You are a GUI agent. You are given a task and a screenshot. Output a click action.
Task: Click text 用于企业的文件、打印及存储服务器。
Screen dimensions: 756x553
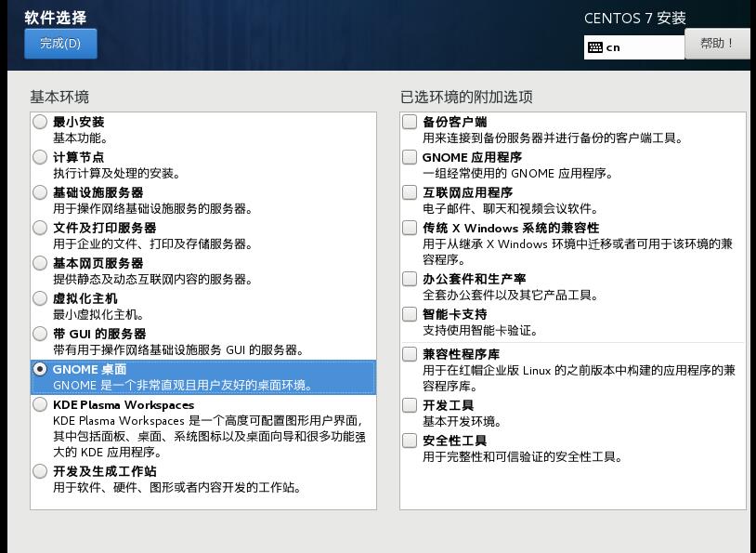pyautogui.click(x=152, y=244)
